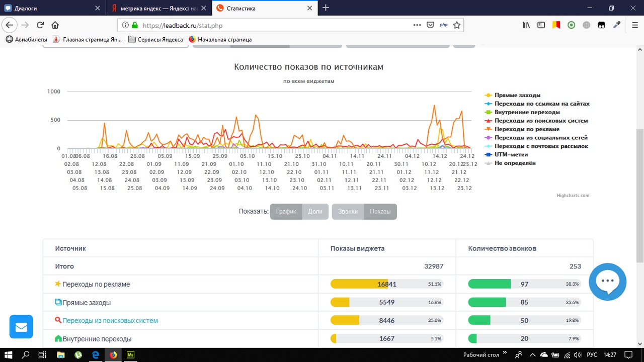Switch chart to График view
Screen dimensions: 644x362
[286, 212]
